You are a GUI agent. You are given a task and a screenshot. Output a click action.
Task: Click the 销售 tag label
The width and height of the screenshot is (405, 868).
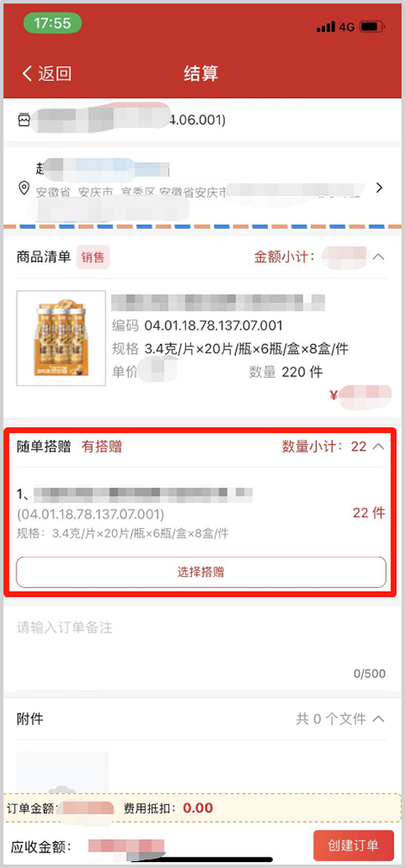coord(93,257)
